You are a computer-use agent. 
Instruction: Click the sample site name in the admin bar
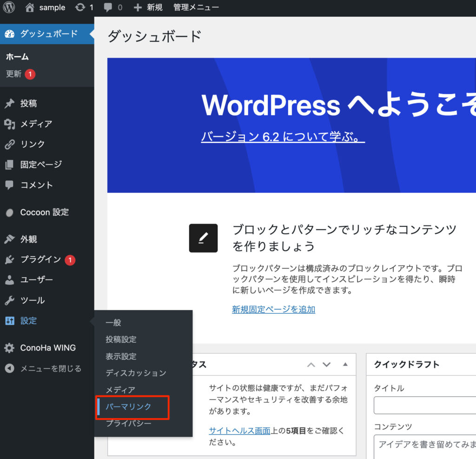coord(52,7)
